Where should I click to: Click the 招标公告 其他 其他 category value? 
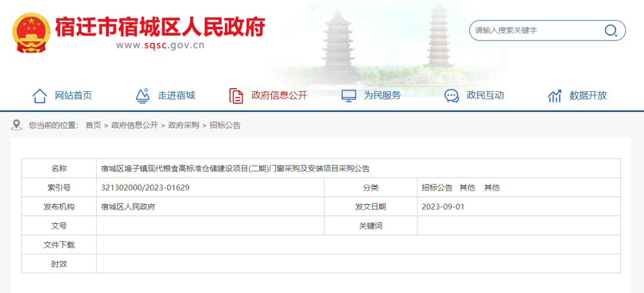coord(460,188)
